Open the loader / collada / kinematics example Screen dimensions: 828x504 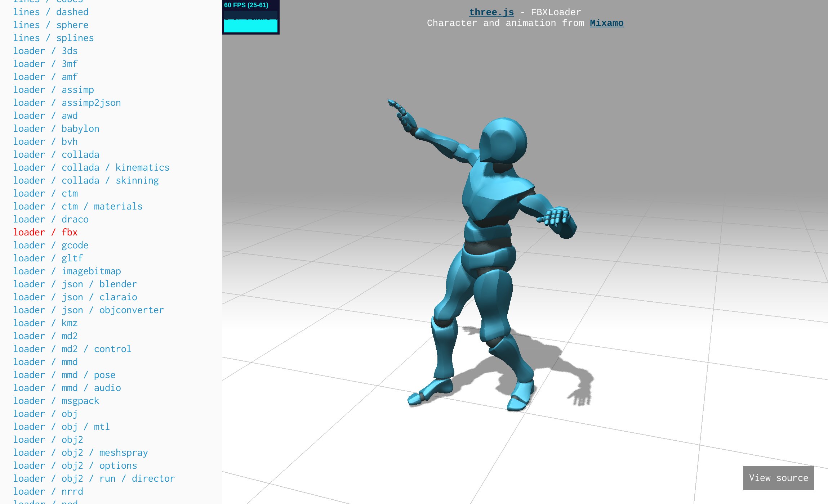[91, 167]
